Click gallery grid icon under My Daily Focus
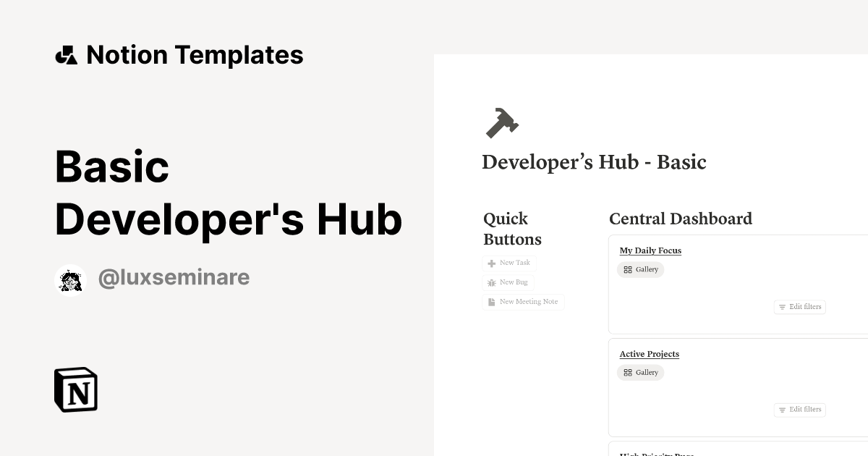This screenshot has height=456, width=868. coord(628,270)
